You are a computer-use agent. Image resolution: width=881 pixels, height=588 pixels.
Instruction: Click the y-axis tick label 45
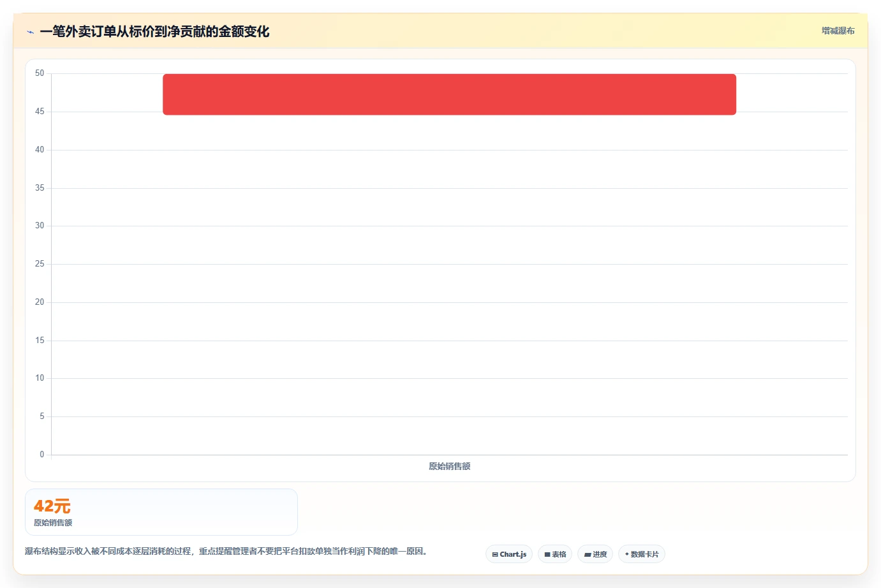tap(40, 112)
